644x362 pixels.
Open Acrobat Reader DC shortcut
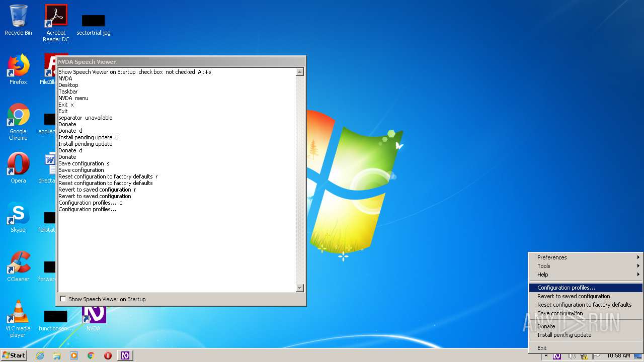[x=56, y=23]
